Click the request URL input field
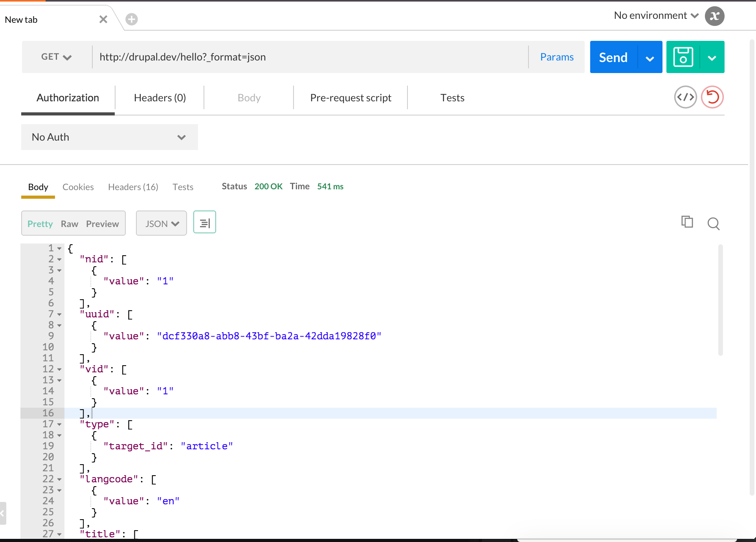The height and width of the screenshot is (542, 756). point(310,57)
